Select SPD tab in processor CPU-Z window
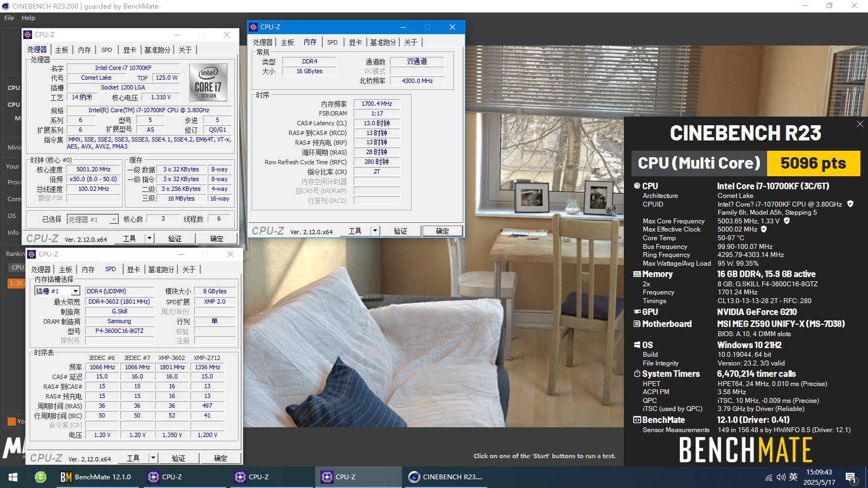The image size is (868, 488). tap(107, 50)
